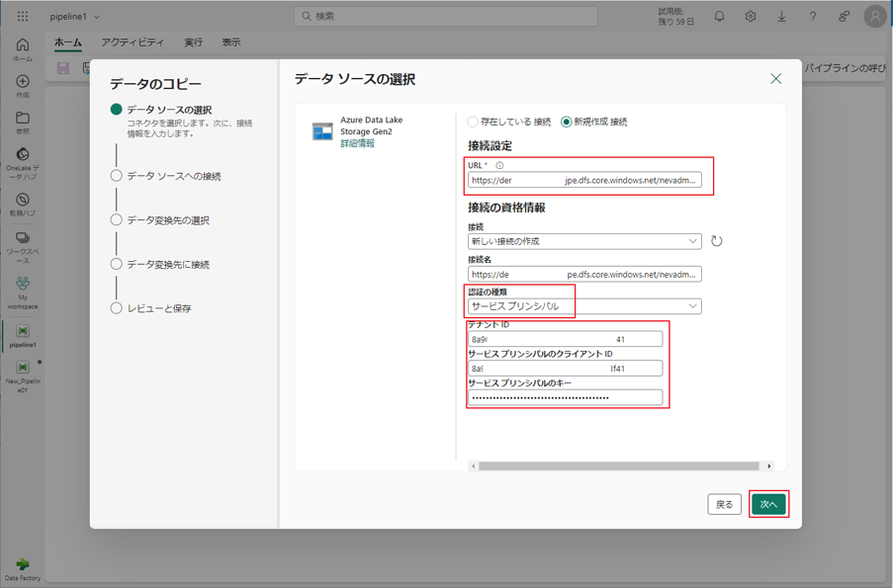Click the URL input field
This screenshot has height=588, width=893.
584,180
